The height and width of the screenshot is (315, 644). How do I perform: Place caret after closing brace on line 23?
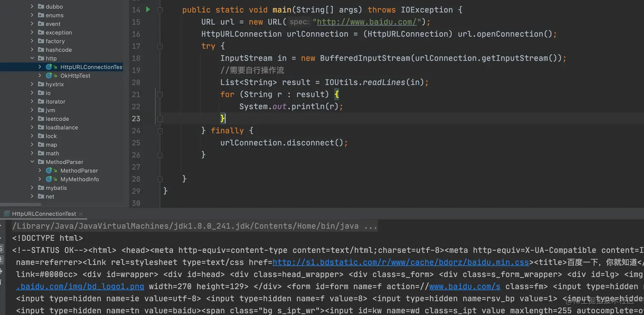(225, 118)
